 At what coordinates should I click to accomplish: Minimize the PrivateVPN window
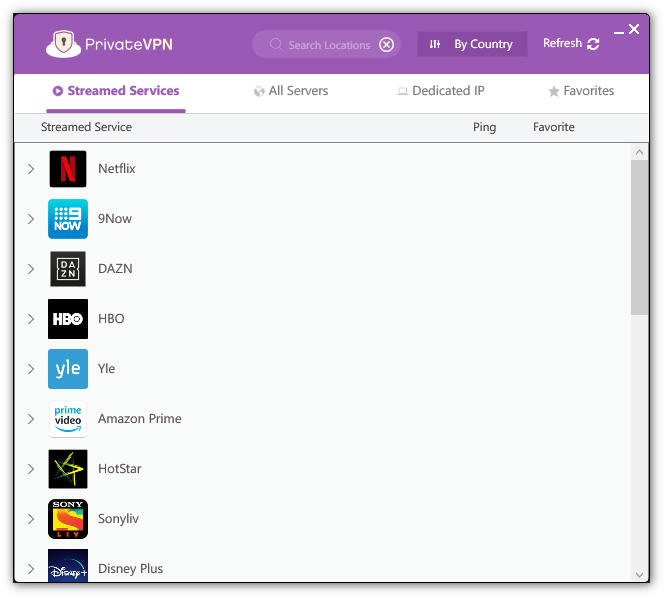(619, 32)
